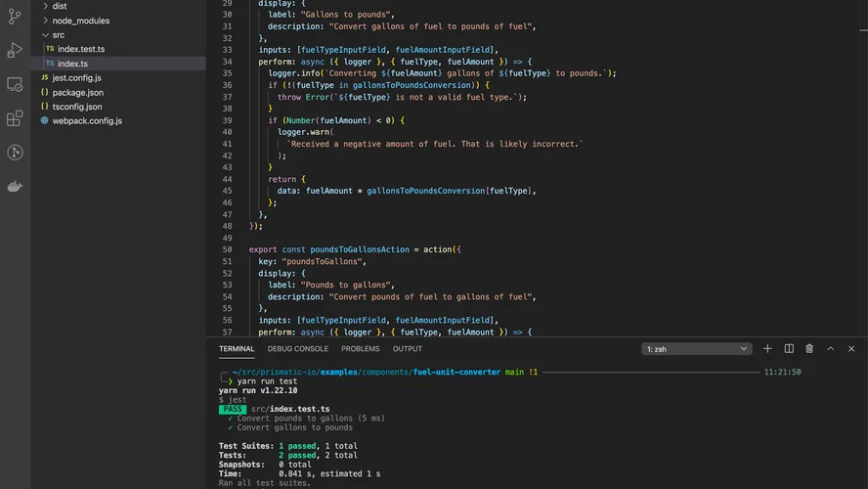The width and height of the screenshot is (868, 489).
Task: Open the '1: zsh' terminal selector dropdown
Action: tap(697, 349)
